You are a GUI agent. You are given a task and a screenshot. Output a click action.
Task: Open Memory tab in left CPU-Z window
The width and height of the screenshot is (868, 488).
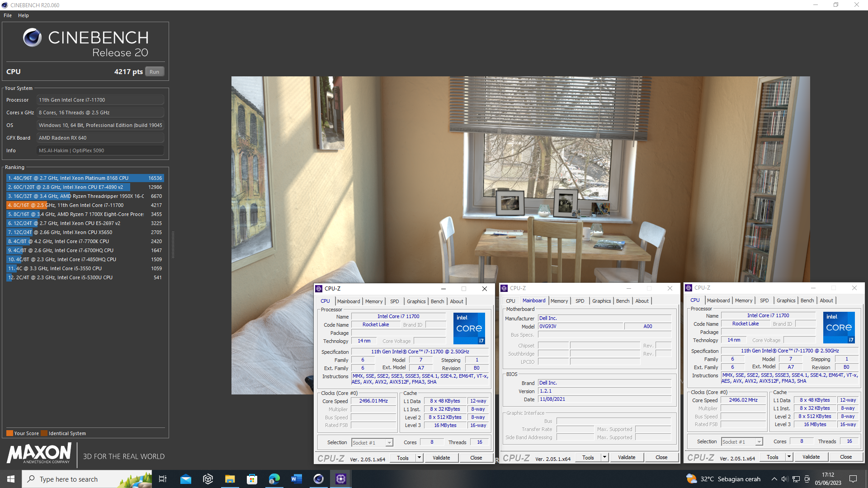374,301
